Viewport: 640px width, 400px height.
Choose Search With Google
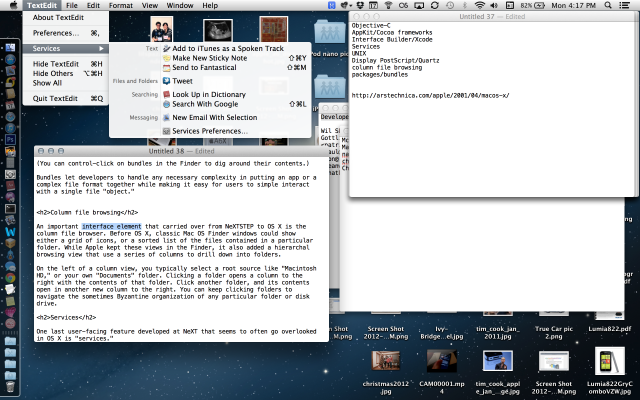[235, 104]
